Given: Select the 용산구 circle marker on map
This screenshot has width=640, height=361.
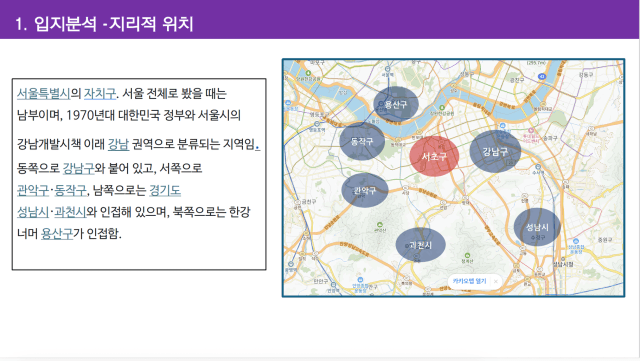Looking at the screenshot, I should tap(396, 104).
